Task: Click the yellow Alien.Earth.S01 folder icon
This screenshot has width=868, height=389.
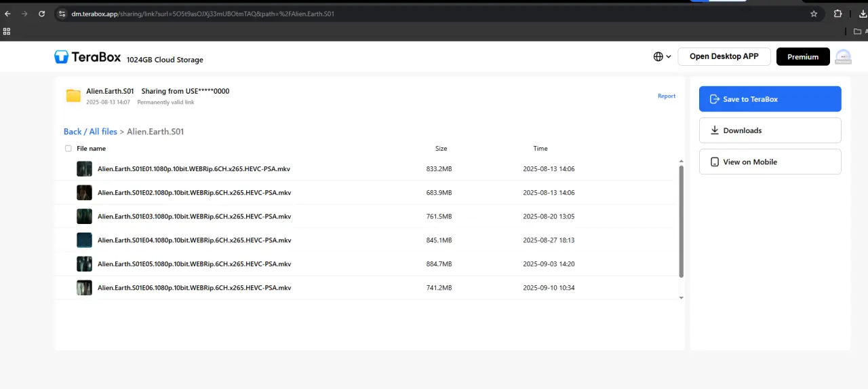Action: (73, 96)
